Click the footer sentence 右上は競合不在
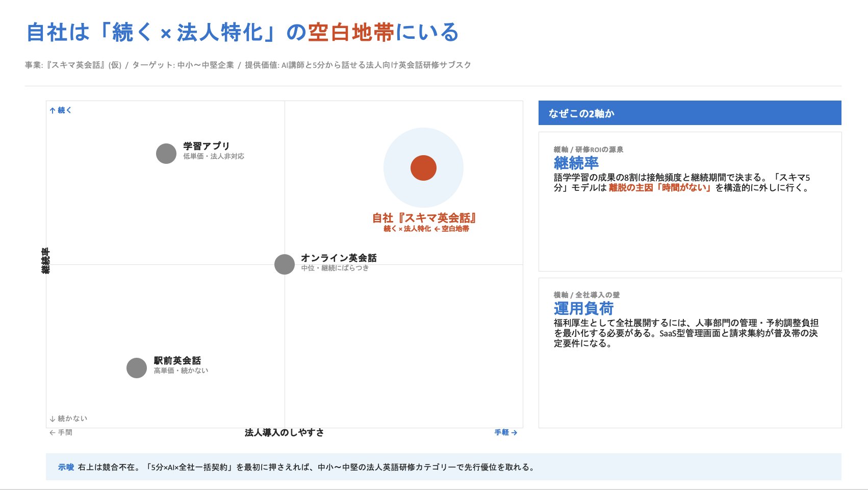Screen dimensions: 868x490 tap(307, 467)
